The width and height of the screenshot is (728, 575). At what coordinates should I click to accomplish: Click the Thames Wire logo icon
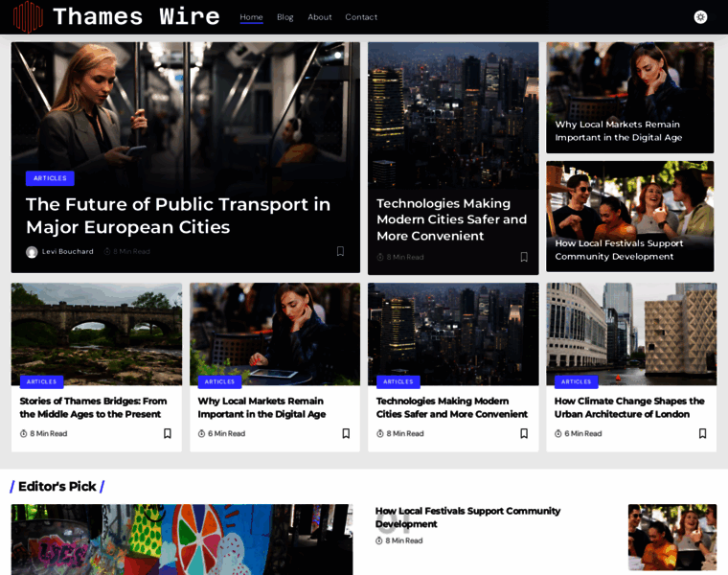pos(28,17)
